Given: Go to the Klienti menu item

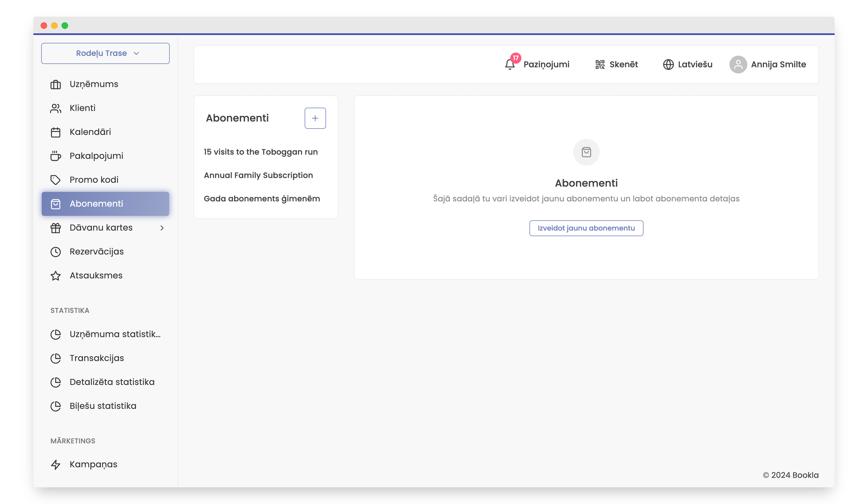Looking at the screenshot, I should pos(82,108).
